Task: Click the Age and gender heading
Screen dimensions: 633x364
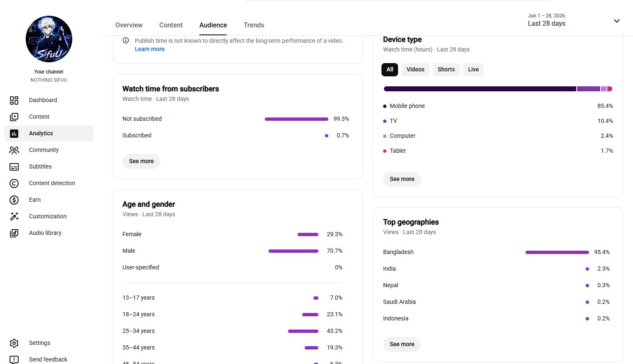Action: [149, 204]
